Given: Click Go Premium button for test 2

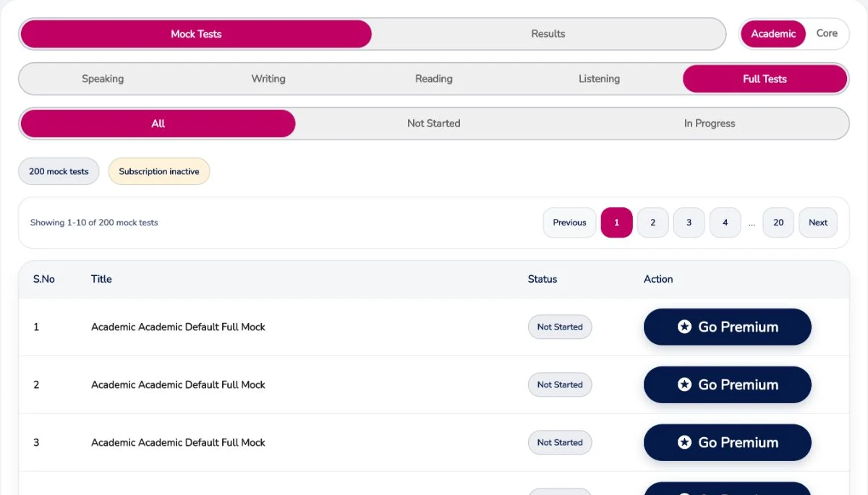Looking at the screenshot, I should click(728, 384).
